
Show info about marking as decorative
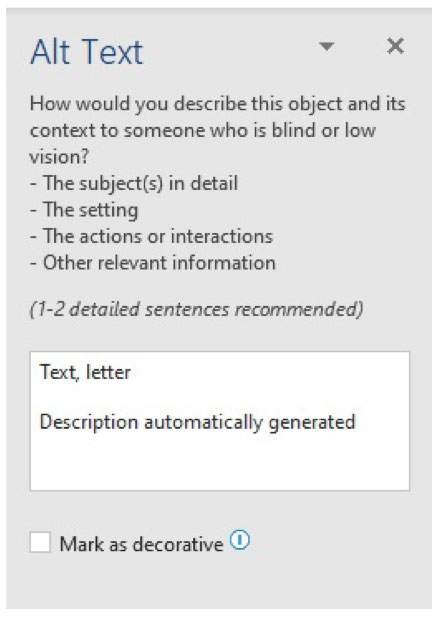[240, 540]
